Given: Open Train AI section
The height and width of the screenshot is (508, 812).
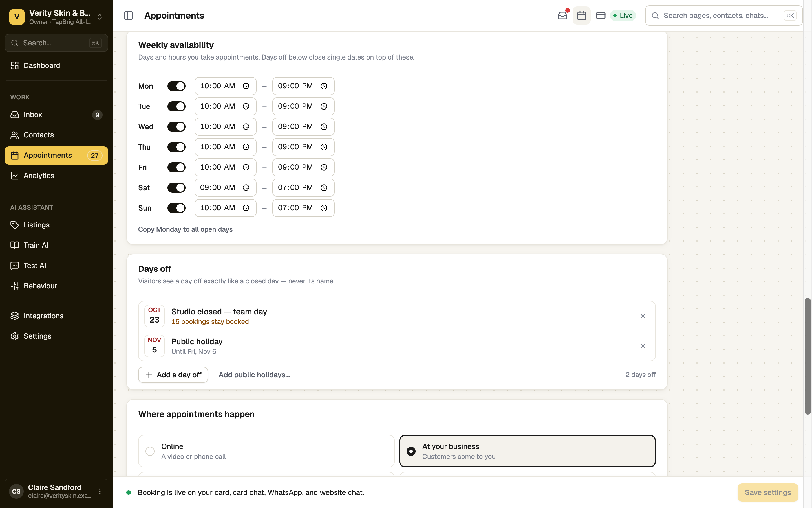Looking at the screenshot, I should tap(56, 245).
